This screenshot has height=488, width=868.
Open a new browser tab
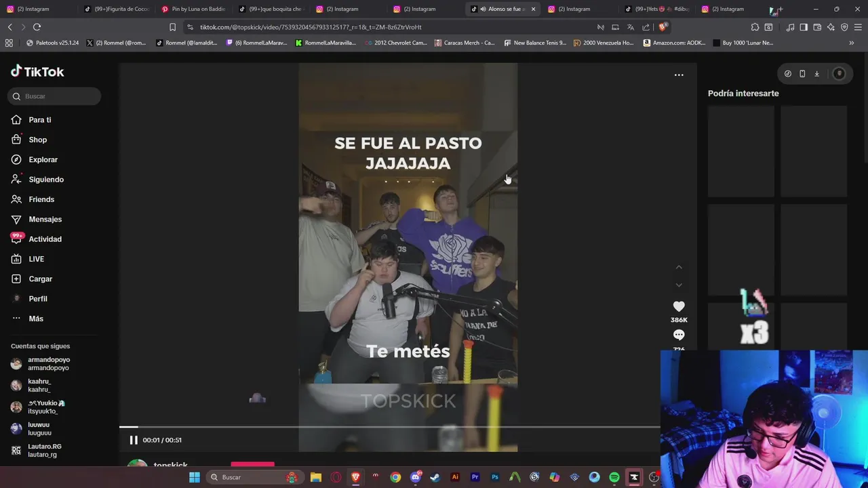pyautogui.click(x=781, y=9)
